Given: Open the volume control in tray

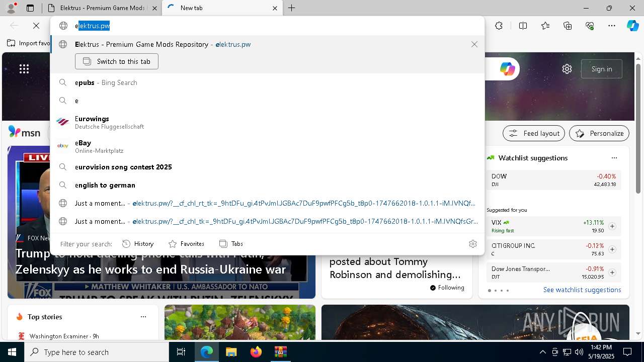Looking at the screenshot, I should pos(579,352).
